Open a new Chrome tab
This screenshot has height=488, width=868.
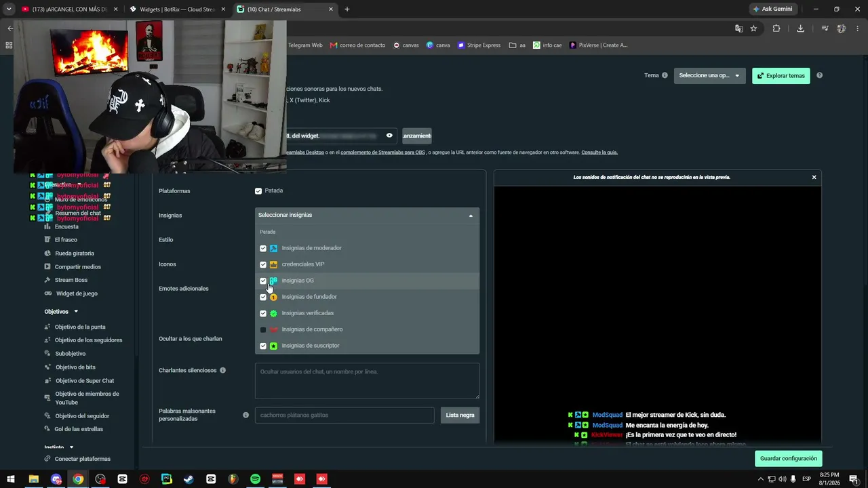pyautogui.click(x=347, y=9)
